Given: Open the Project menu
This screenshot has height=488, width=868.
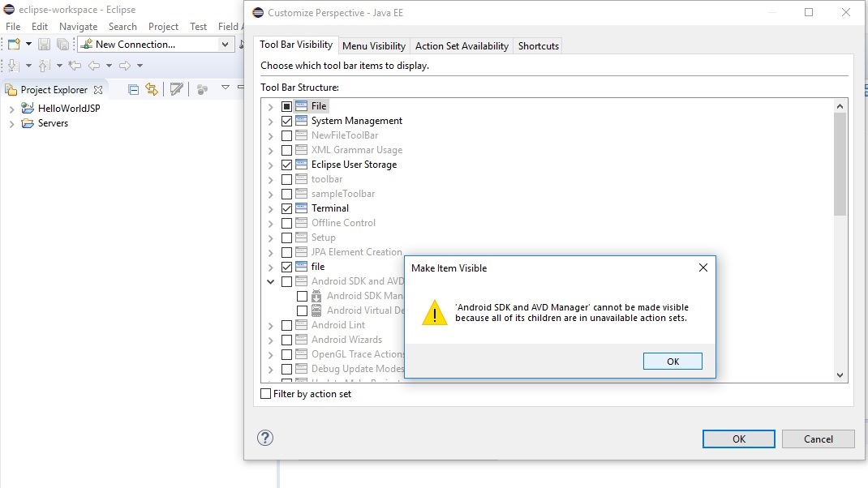Looking at the screenshot, I should point(163,27).
